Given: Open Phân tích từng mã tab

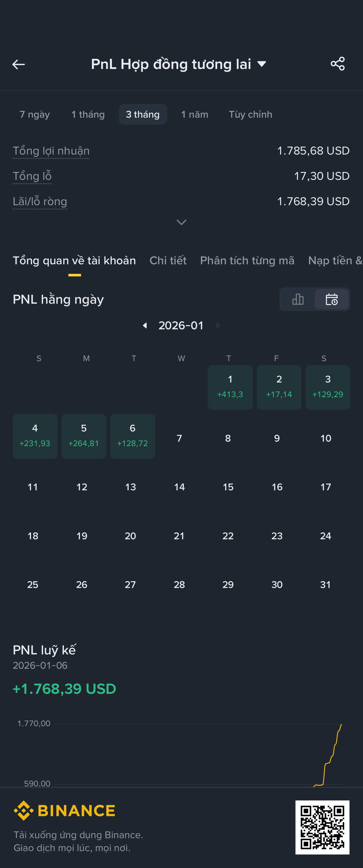Looking at the screenshot, I should click(247, 260).
